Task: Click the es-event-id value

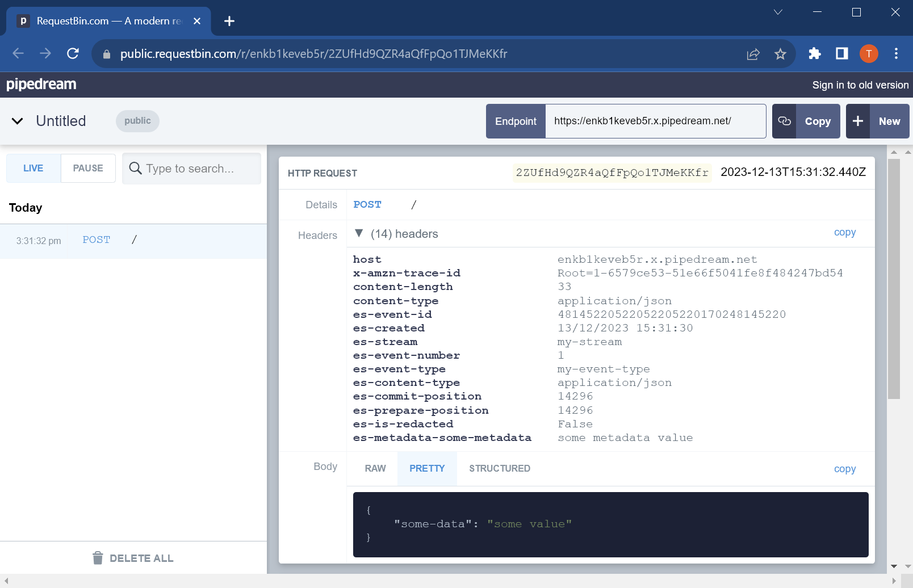Action: [x=672, y=314]
